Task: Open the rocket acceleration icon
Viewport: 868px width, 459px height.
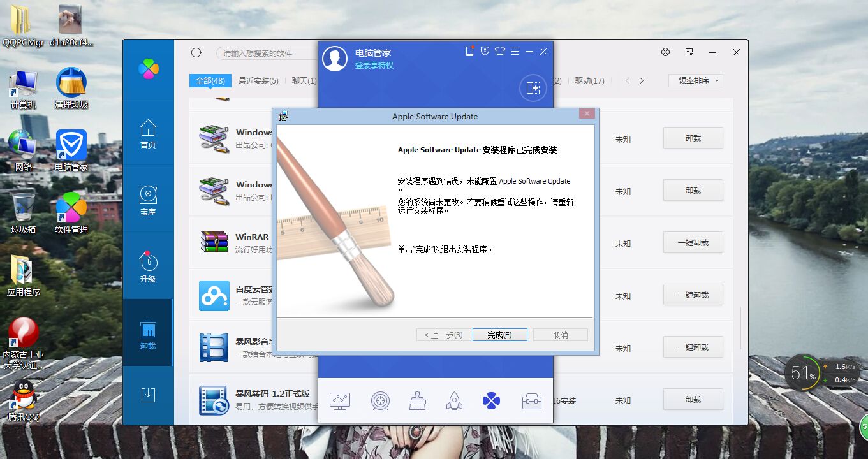Action: point(454,401)
